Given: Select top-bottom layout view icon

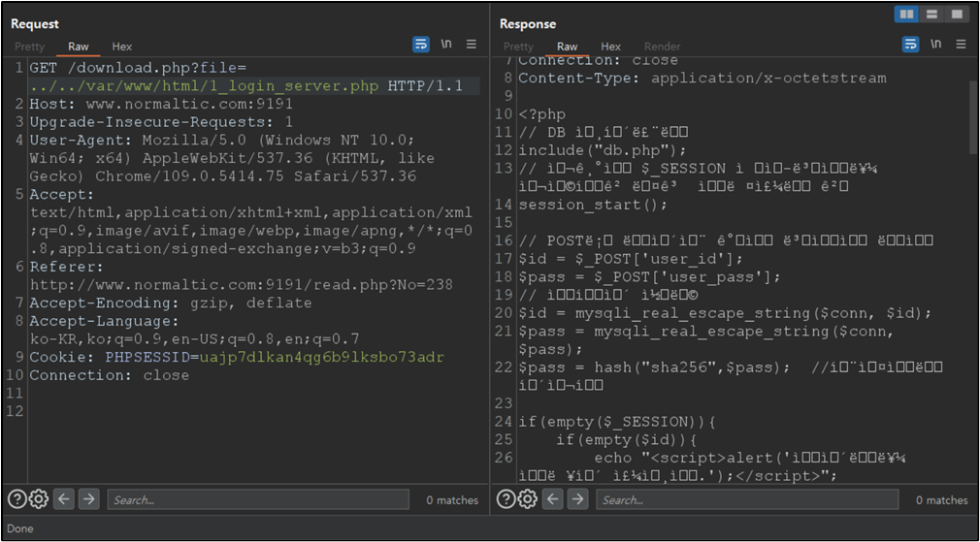Looking at the screenshot, I should (x=931, y=15).
